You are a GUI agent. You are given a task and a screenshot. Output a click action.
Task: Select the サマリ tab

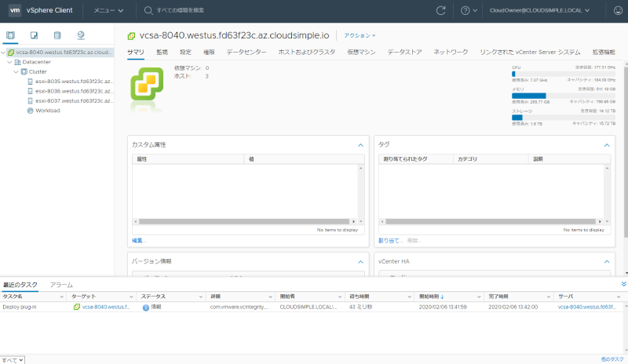pos(136,52)
